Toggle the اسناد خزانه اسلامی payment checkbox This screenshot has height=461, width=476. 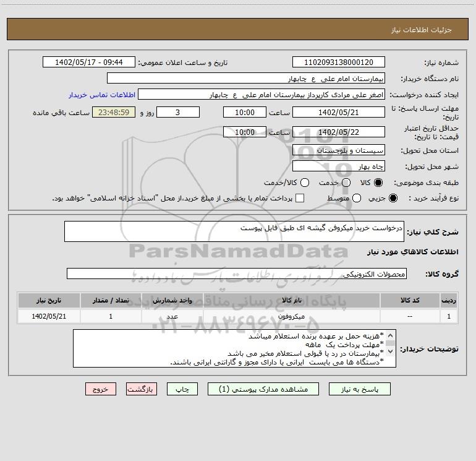(x=300, y=198)
